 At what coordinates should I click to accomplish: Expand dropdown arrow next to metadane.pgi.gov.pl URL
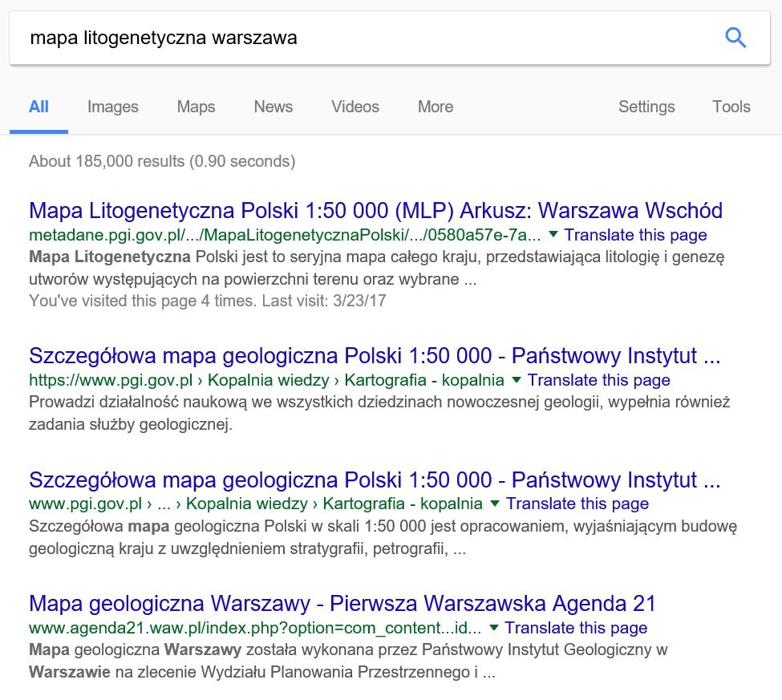coord(553,234)
